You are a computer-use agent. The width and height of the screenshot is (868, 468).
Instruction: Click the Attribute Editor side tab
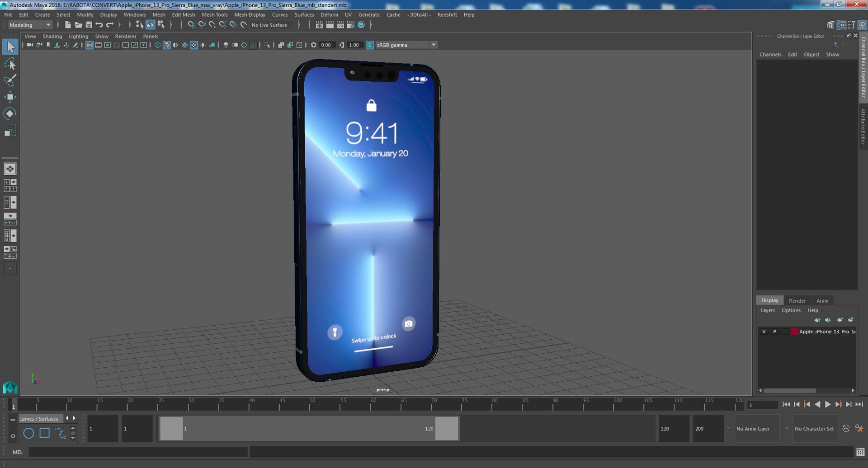pos(863,126)
